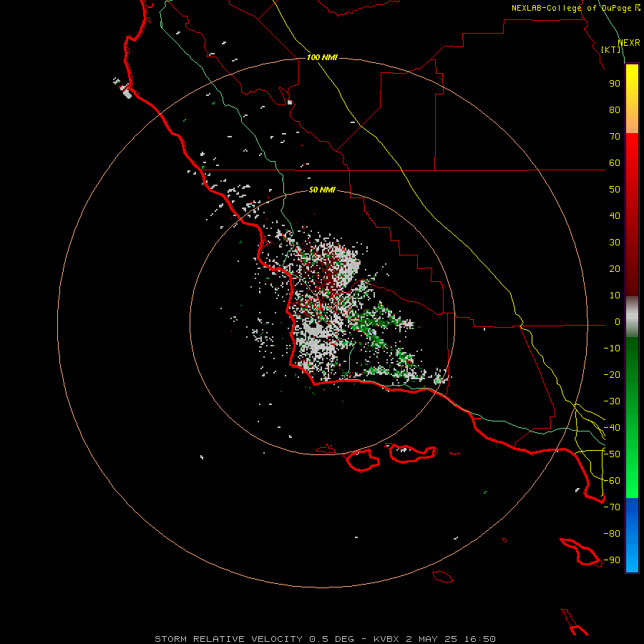Select the 80 value on velocity scale
Viewport: 644px width, 644px height.
615,110
